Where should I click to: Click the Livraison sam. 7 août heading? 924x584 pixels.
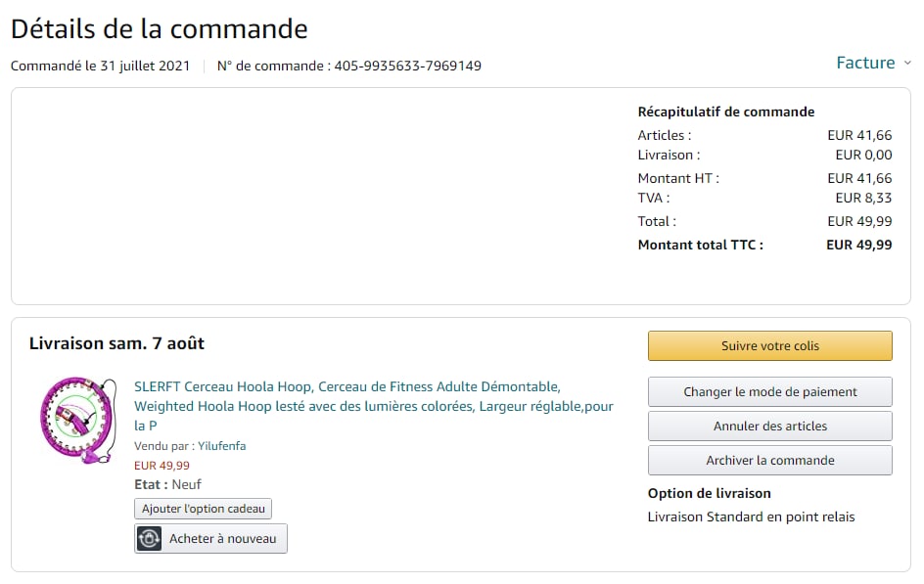point(116,343)
